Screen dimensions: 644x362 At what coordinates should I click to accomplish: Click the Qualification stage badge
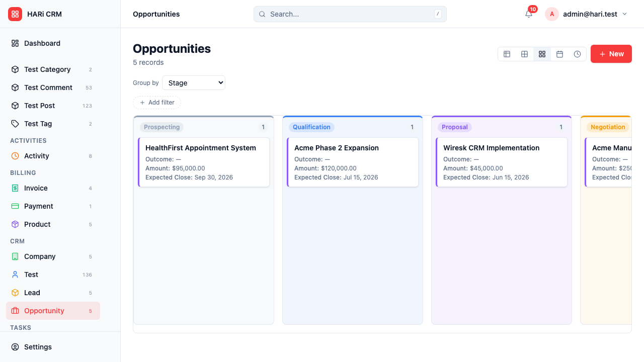point(311,127)
